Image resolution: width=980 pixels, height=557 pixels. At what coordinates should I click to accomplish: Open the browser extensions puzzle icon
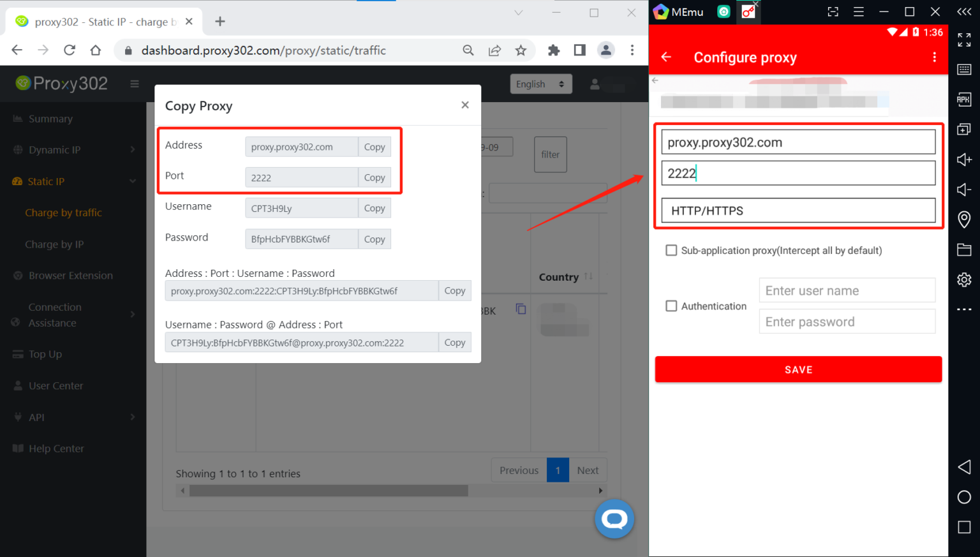click(x=554, y=50)
